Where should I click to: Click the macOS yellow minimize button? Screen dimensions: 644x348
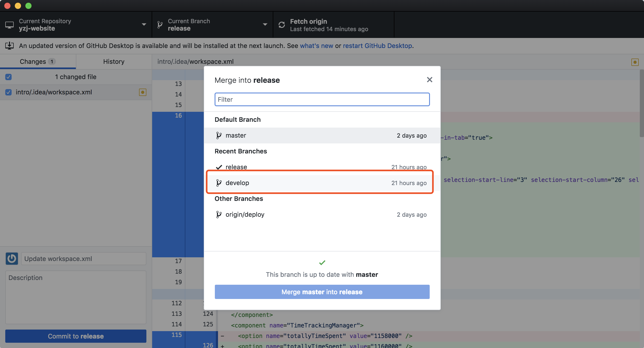click(x=18, y=6)
